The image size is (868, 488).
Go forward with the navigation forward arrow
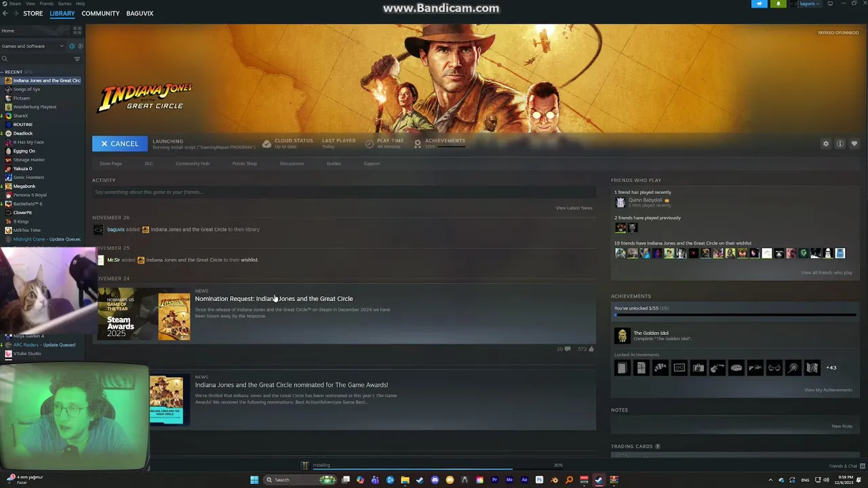15,14
